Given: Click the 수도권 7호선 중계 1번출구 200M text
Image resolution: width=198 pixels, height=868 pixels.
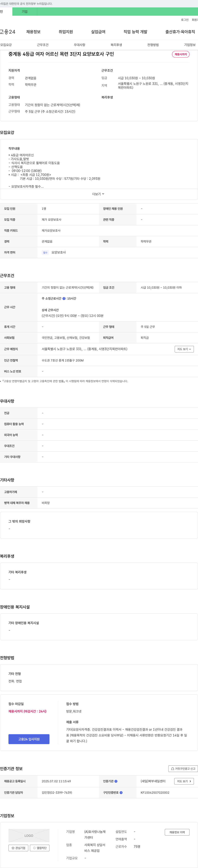Looking at the screenshot, I should point(63,360).
